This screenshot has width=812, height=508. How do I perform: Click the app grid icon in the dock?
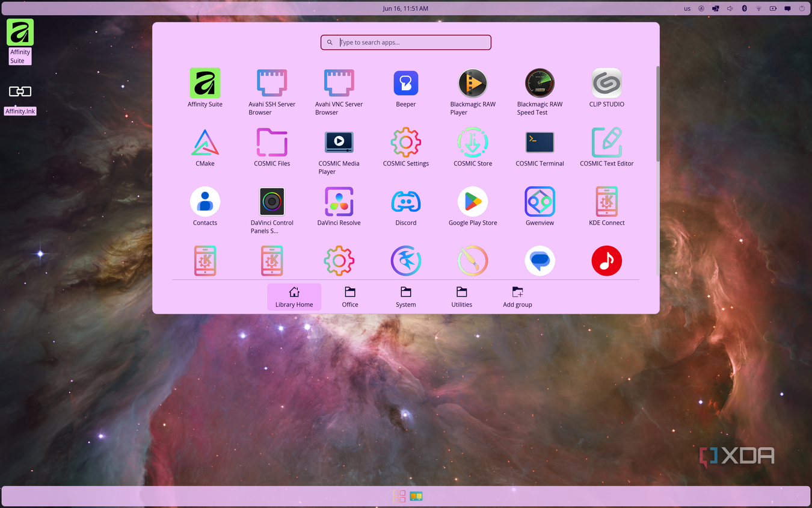pyautogui.click(x=399, y=497)
